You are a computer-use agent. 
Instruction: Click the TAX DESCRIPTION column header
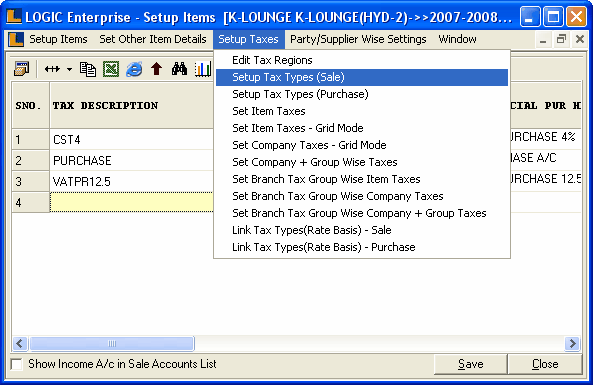[x=132, y=106]
